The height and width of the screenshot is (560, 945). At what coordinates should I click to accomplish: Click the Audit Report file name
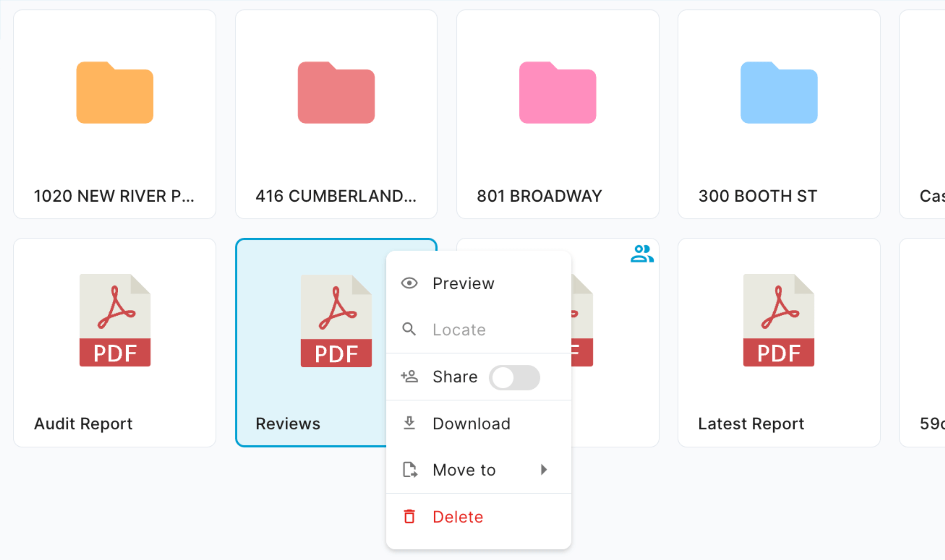[84, 424]
